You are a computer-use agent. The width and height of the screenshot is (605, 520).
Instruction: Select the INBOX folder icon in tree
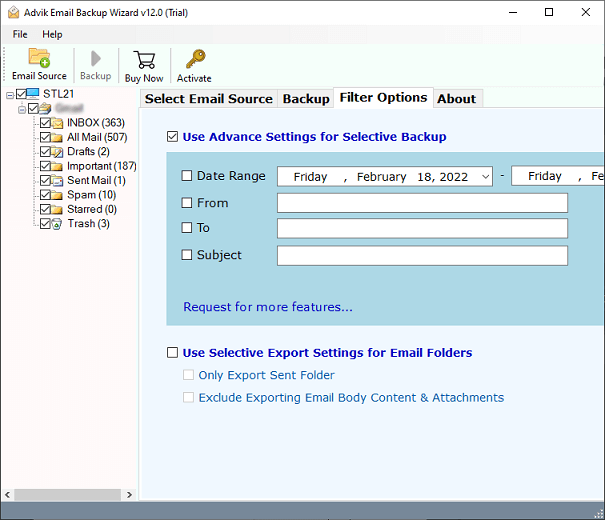[x=58, y=123]
